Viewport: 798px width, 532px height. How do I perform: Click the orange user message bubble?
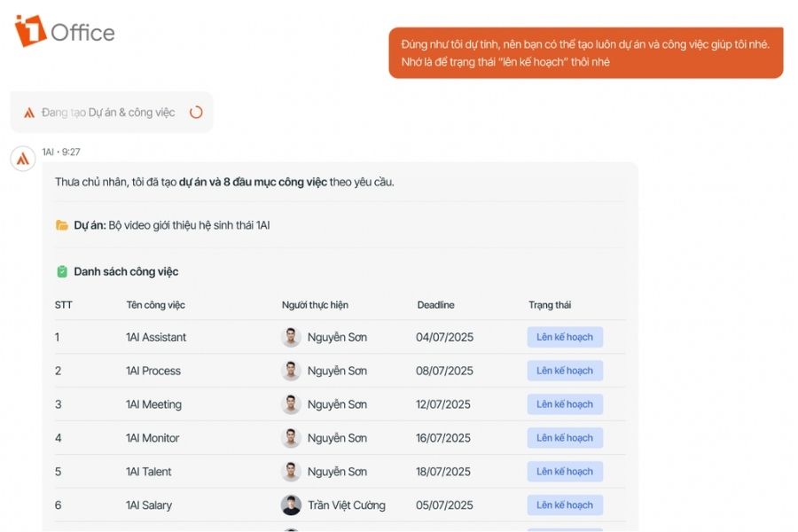point(586,53)
